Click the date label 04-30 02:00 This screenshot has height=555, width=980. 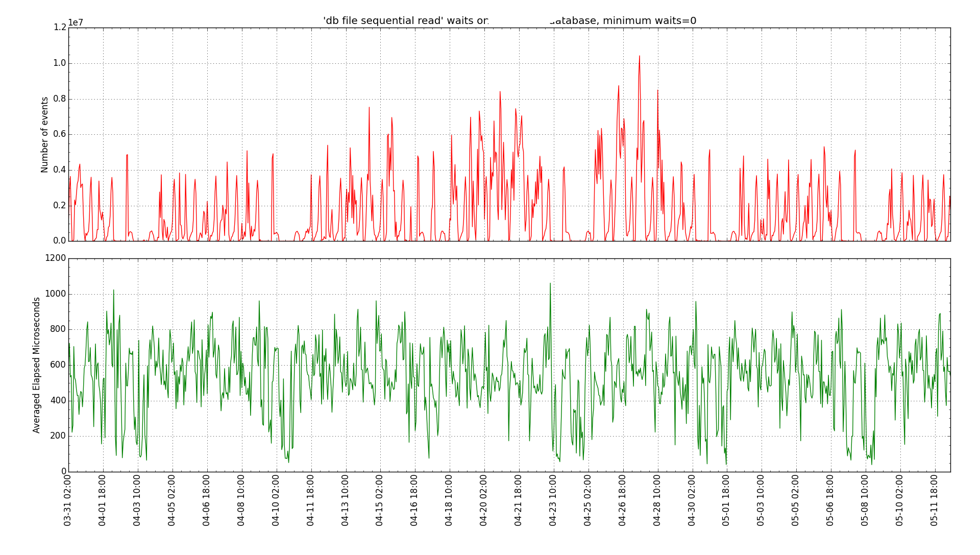(692, 500)
